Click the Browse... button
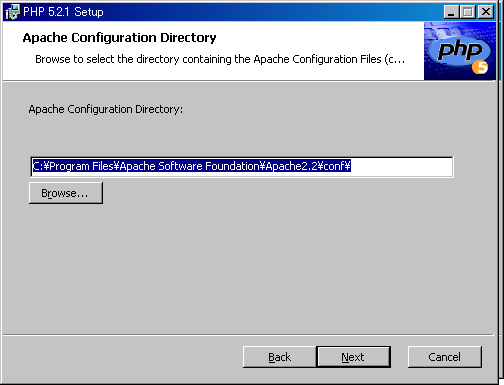The height and width of the screenshot is (385, 504). [x=66, y=193]
